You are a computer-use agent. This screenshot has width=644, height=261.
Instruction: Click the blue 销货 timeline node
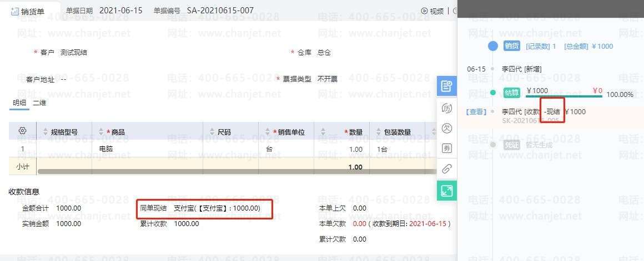[493, 46]
